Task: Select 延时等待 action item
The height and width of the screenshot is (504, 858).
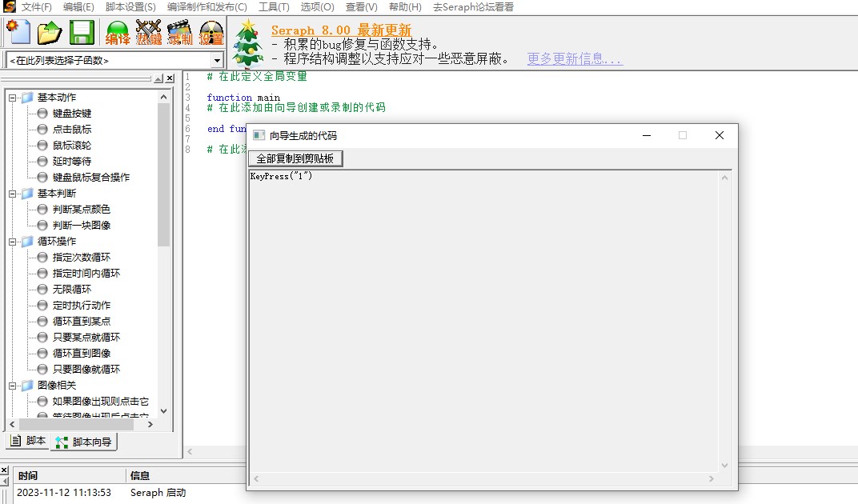Action: coord(72,162)
